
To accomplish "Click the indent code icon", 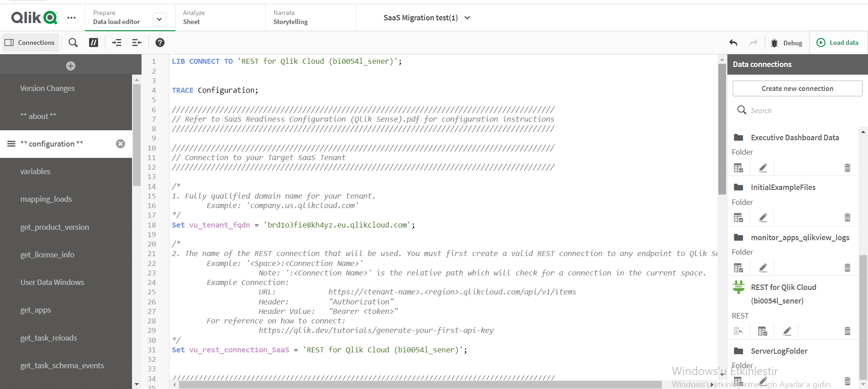I will coord(117,43).
